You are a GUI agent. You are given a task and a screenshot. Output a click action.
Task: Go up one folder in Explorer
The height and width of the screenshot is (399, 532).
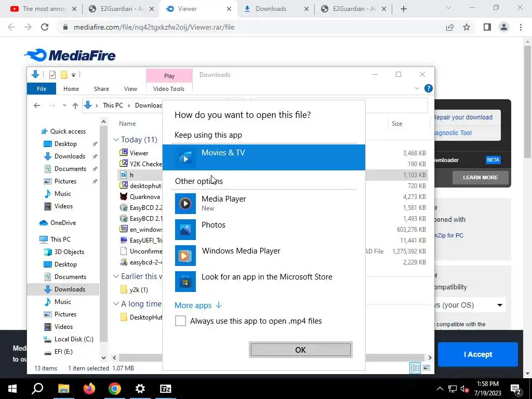click(x=75, y=105)
